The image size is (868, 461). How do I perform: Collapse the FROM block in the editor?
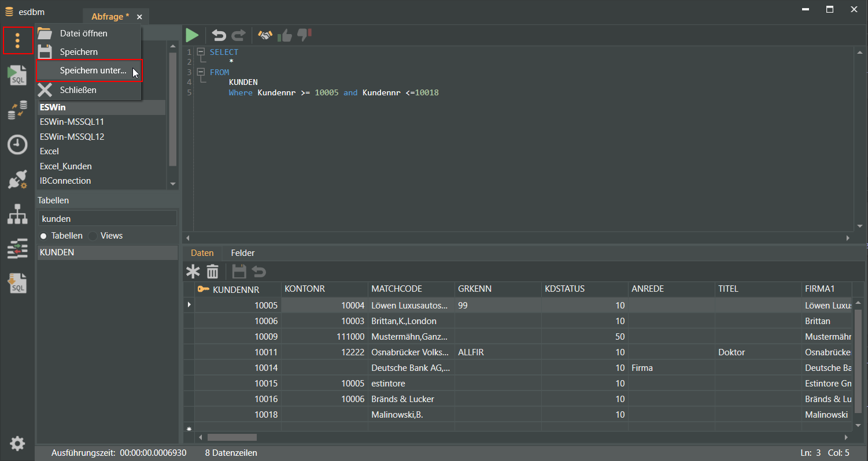click(201, 72)
